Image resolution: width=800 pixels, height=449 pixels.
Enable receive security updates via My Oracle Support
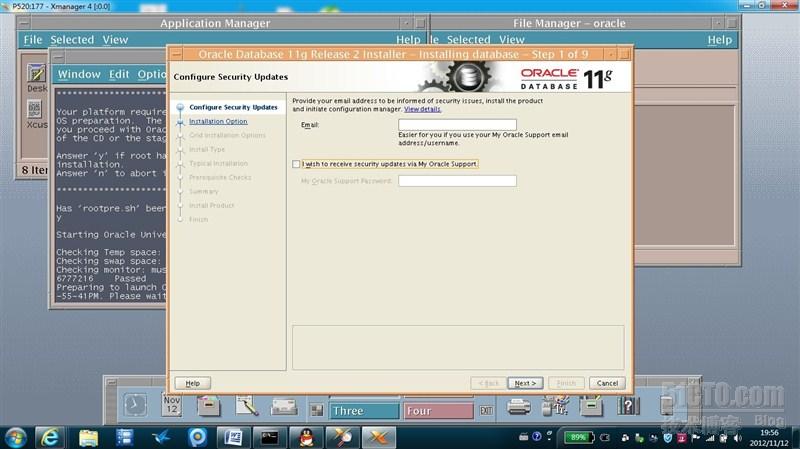[x=296, y=164]
